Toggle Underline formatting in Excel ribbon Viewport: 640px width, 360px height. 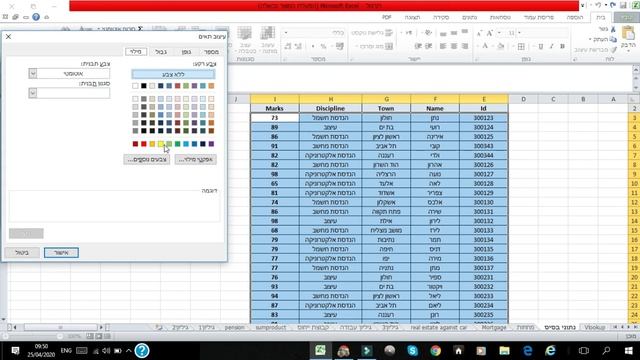[540, 47]
